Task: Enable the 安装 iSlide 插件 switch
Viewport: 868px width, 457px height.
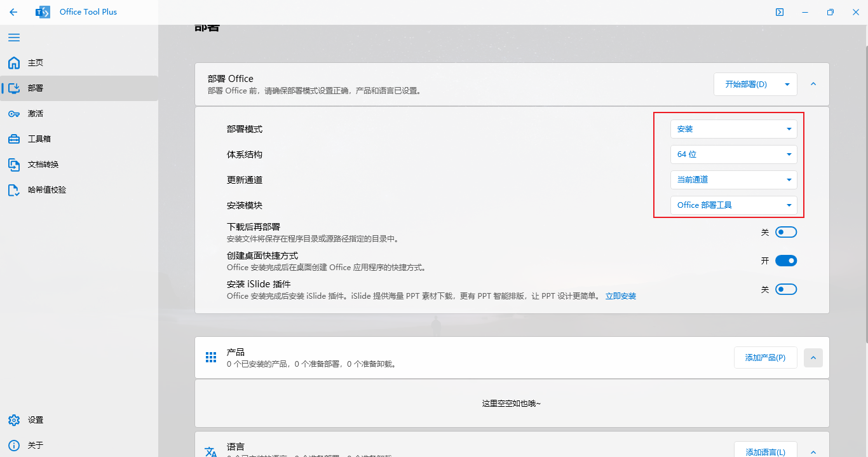Action: pyautogui.click(x=785, y=290)
